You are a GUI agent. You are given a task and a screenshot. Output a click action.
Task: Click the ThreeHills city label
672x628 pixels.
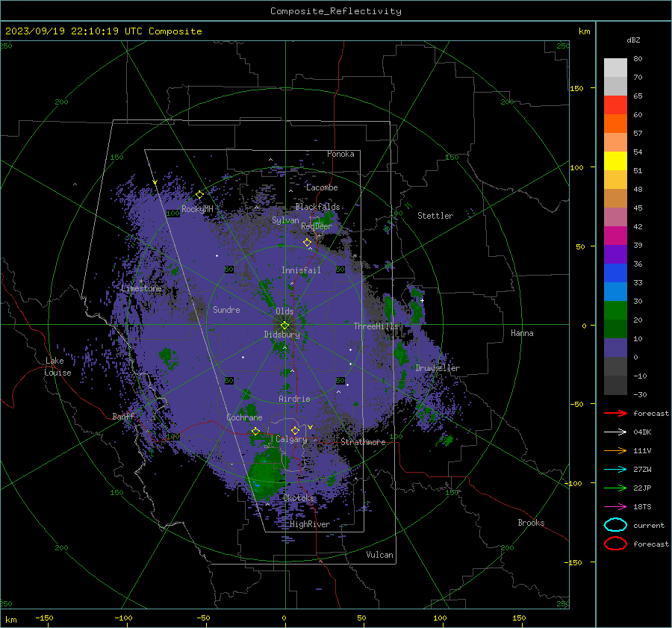[376, 326]
